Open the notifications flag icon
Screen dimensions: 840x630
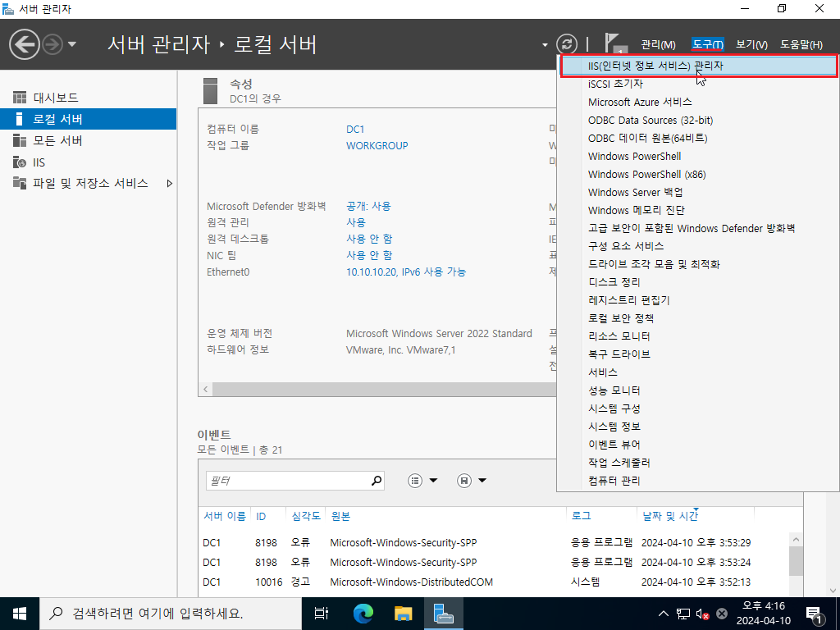coord(615,44)
